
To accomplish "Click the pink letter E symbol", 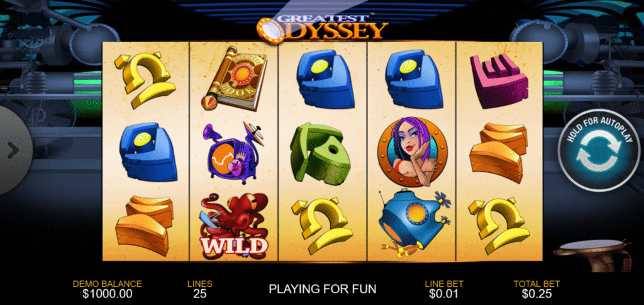I will pos(499,80).
